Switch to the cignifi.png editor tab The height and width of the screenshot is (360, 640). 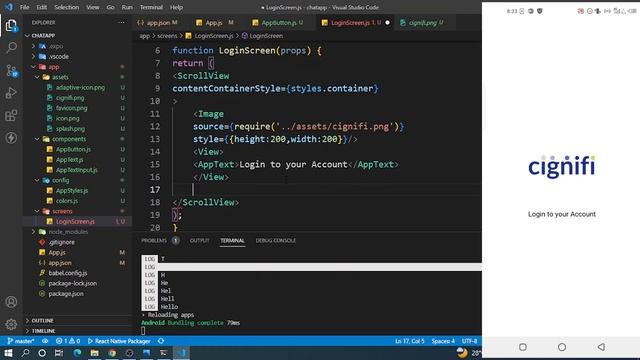pyautogui.click(x=422, y=22)
